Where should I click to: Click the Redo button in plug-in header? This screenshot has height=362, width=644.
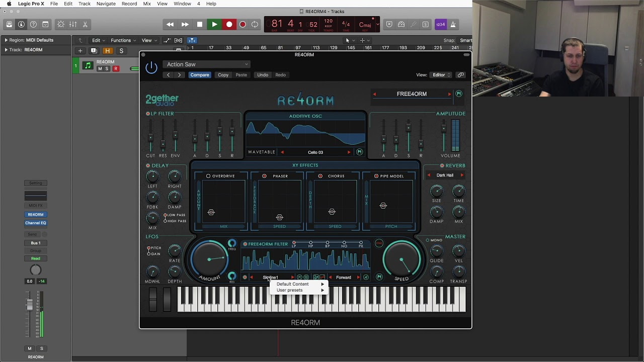pyautogui.click(x=281, y=75)
